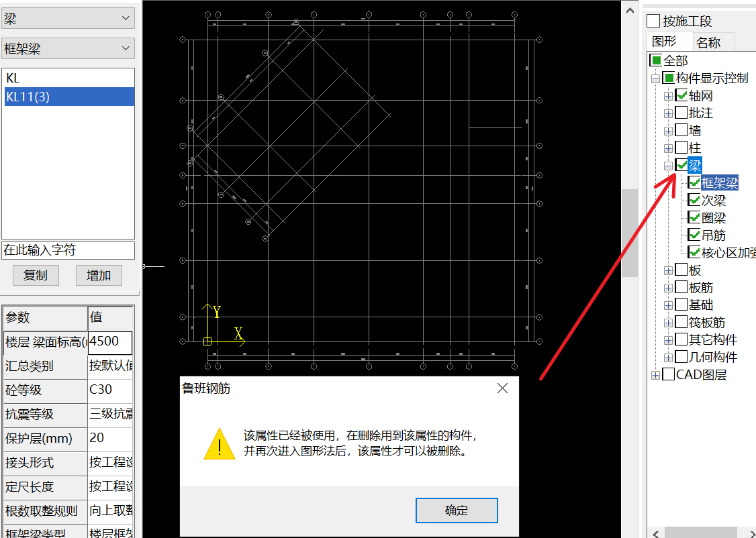Focus the 在此输入字符 search field
756x538 pixels.
(68, 250)
